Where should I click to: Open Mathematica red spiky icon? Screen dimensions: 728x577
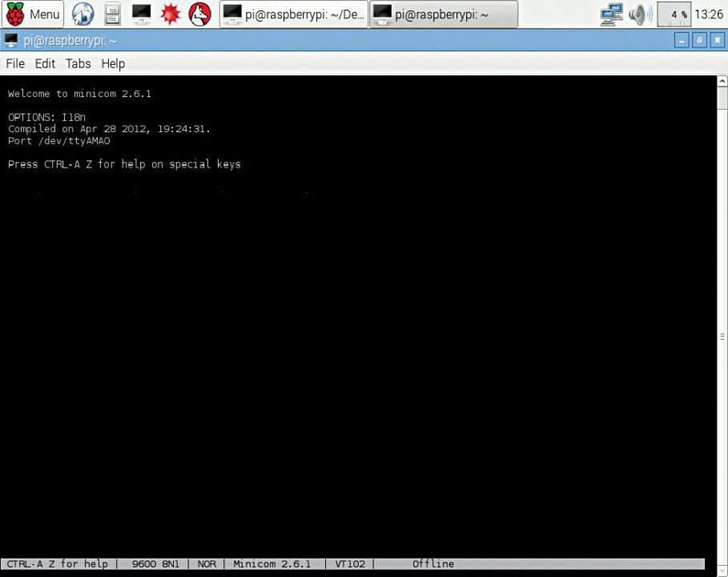coord(170,14)
